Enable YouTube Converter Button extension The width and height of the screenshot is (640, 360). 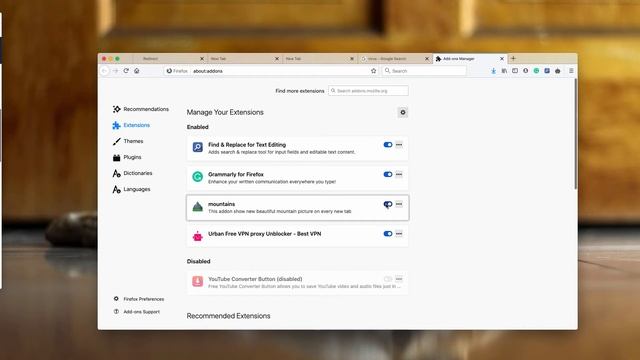point(388,279)
